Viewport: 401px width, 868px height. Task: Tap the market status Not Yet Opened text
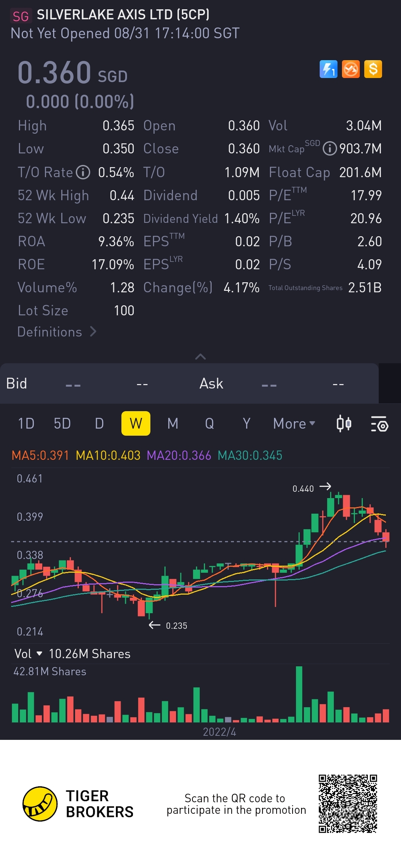(x=60, y=33)
